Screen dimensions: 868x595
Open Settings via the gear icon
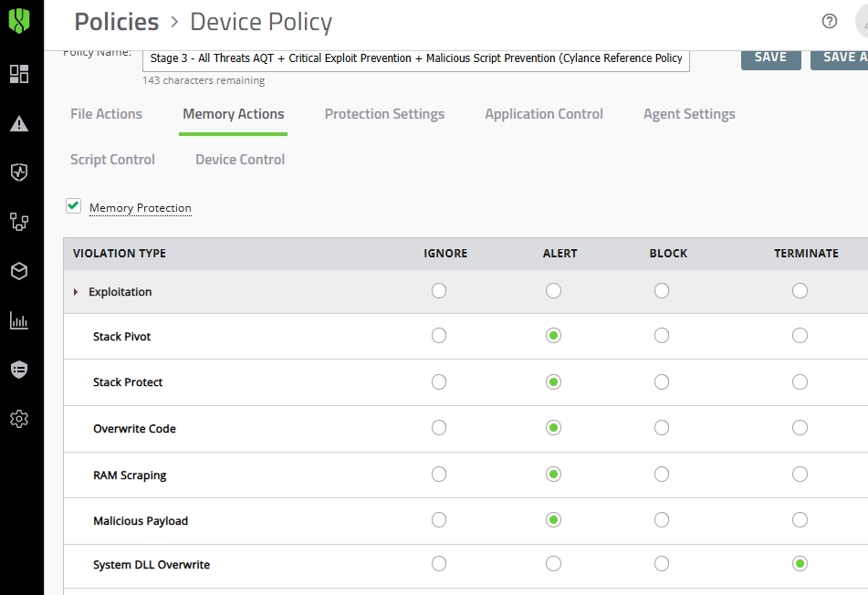pos(21,418)
